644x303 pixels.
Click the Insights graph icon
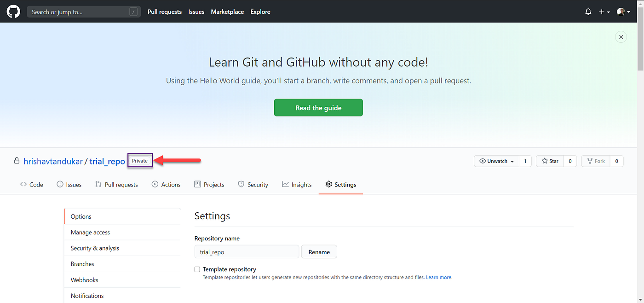point(284,184)
